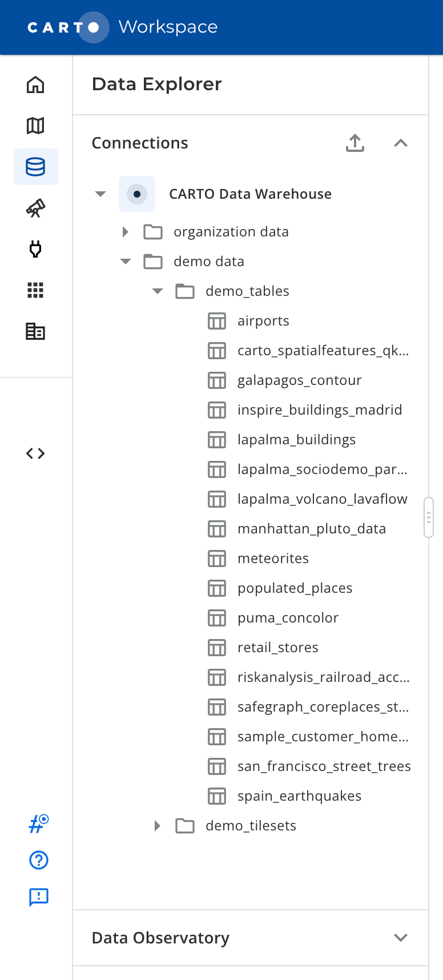The width and height of the screenshot is (443, 980).
Task: Collapse the demo_tables folder arrow
Action: pos(158,291)
